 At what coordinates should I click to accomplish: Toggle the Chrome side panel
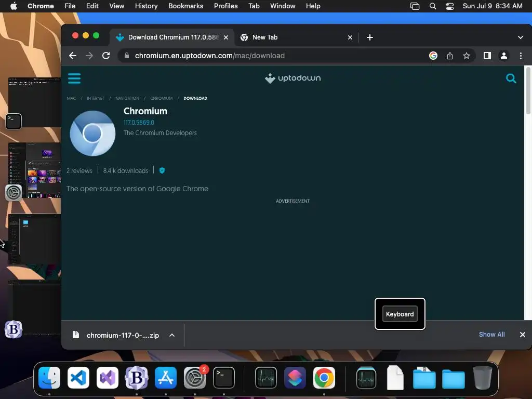[487, 56]
